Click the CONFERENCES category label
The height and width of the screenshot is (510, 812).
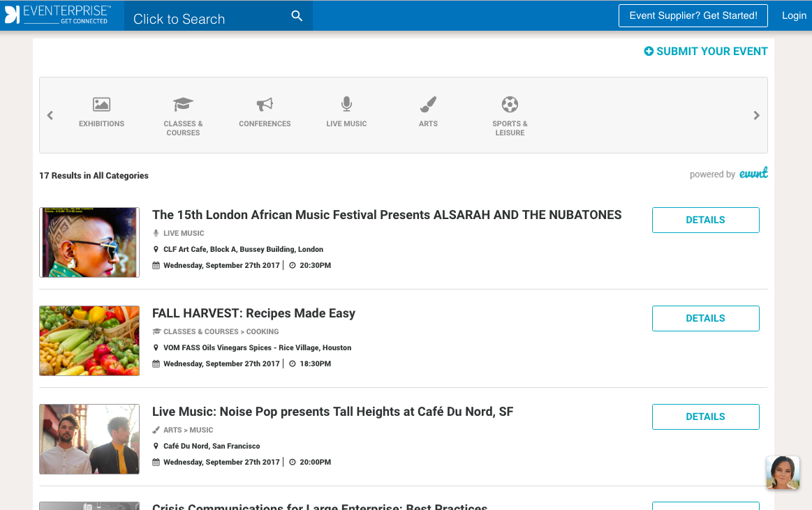(x=265, y=123)
